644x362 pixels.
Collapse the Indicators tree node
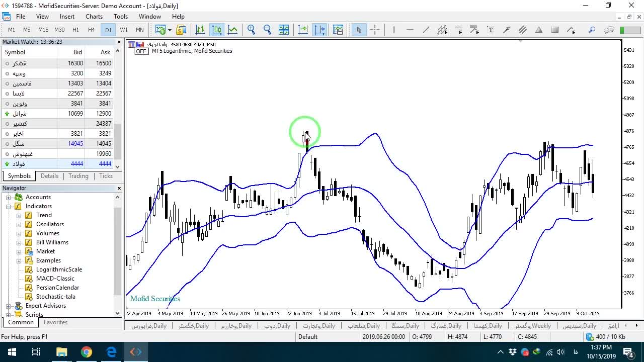coord(9,206)
